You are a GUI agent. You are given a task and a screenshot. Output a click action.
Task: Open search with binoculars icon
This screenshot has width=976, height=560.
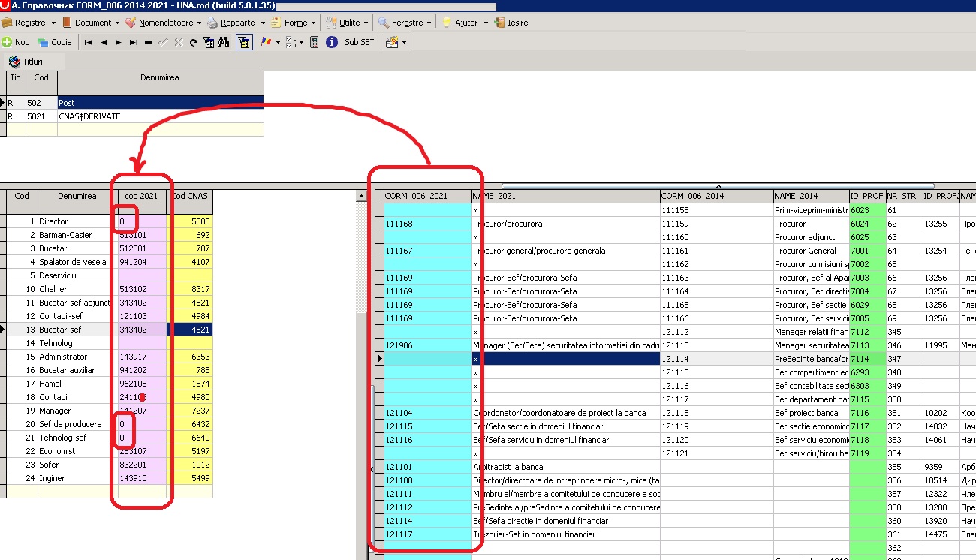[x=223, y=42]
